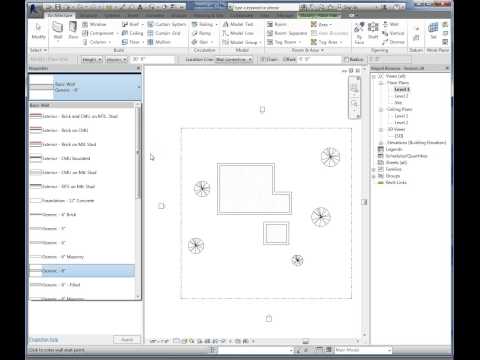The image size is (480, 360).
Task: Open the Level 2 floor plan
Action: 401,96
